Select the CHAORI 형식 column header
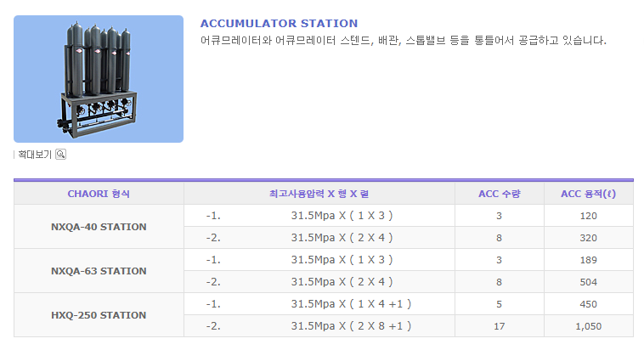 coord(99,194)
